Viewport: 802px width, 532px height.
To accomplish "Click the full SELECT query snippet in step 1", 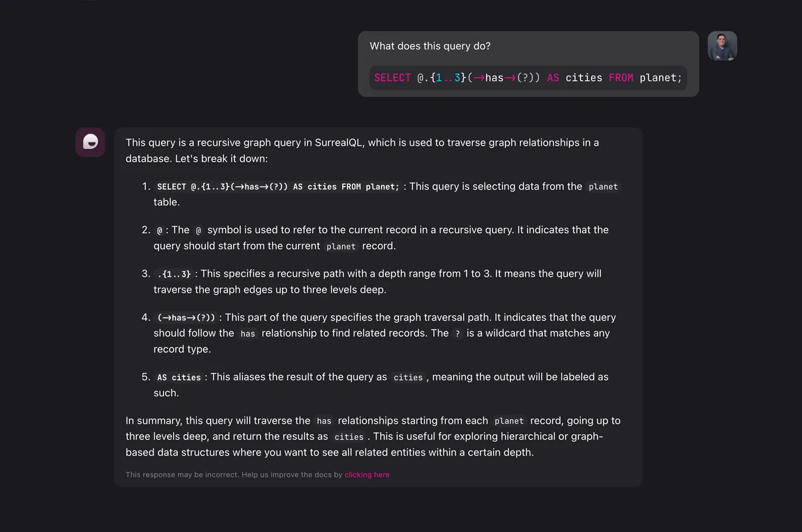I will click(278, 187).
